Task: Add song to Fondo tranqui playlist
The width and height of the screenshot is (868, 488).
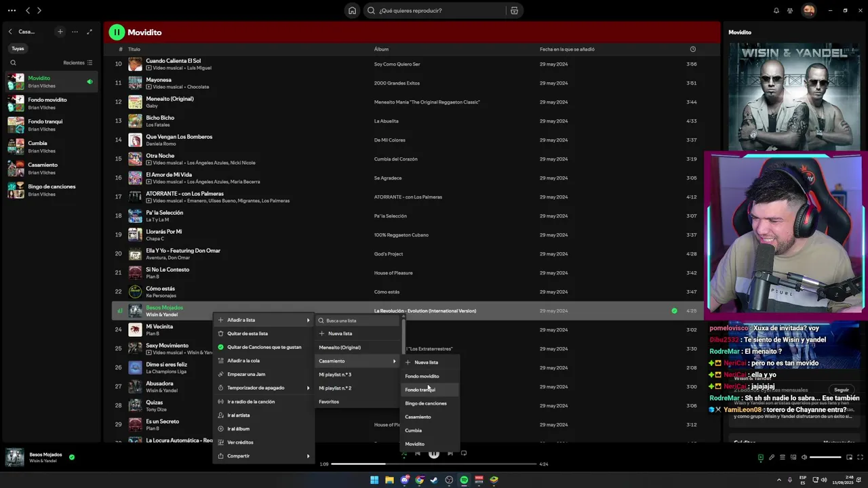Action: coord(431,390)
